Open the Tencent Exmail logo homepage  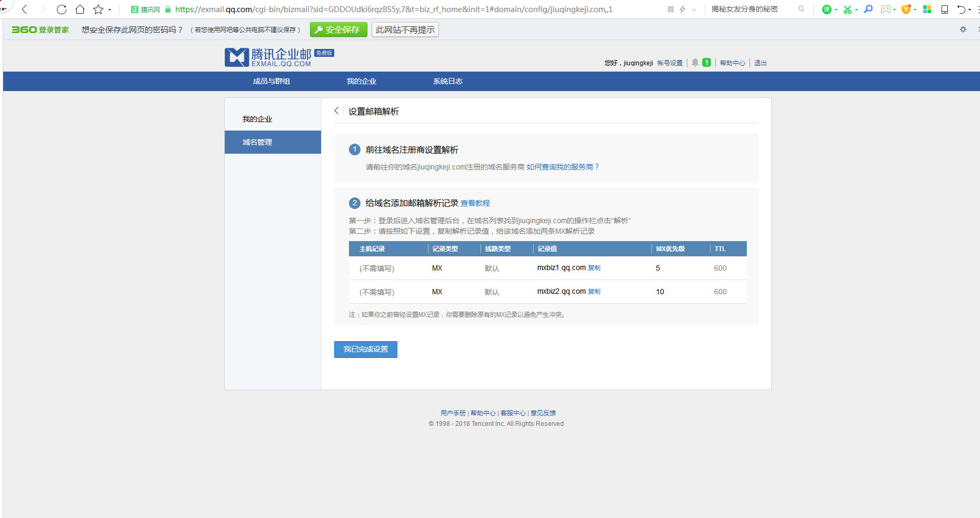pyautogui.click(x=268, y=57)
